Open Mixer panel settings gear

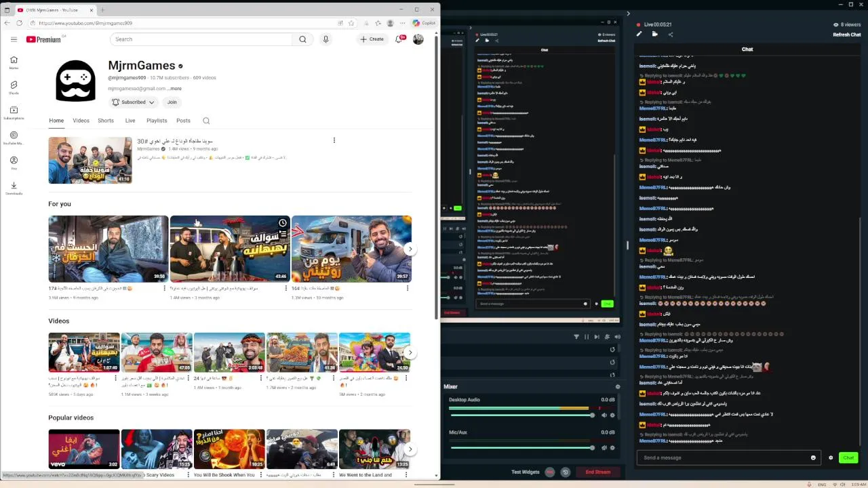[x=617, y=386]
